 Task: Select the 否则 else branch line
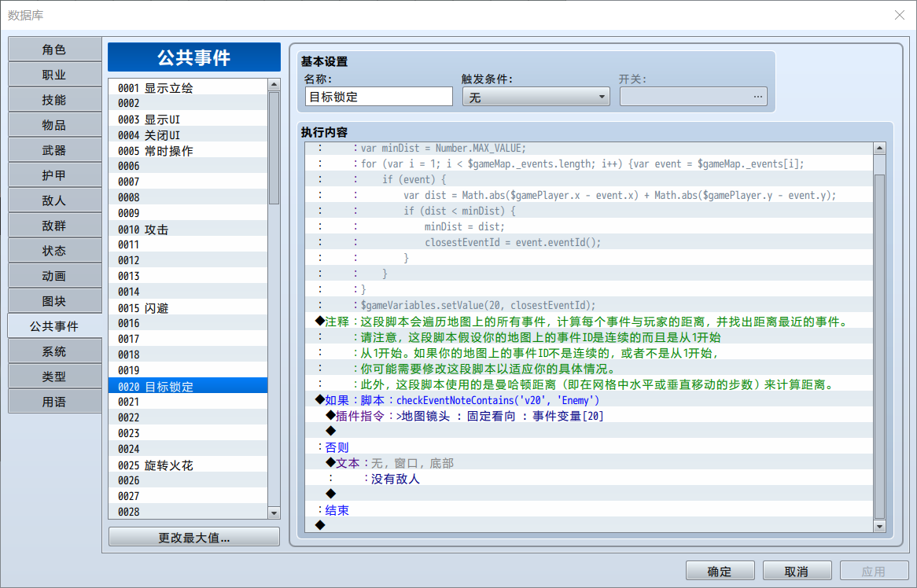tap(589, 447)
